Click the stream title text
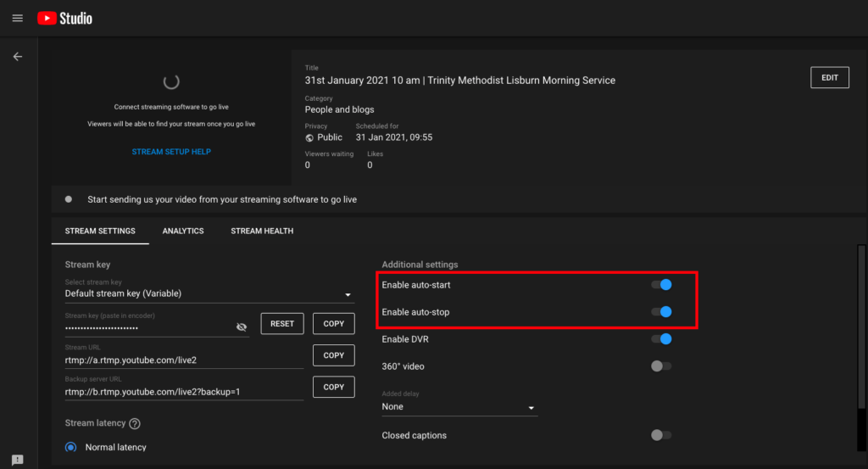 pyautogui.click(x=460, y=81)
